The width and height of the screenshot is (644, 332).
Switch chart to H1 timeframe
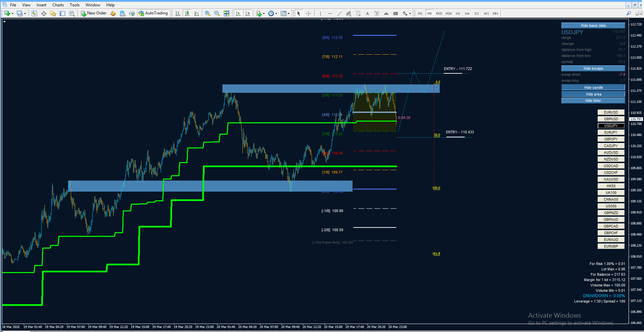click(x=458, y=13)
